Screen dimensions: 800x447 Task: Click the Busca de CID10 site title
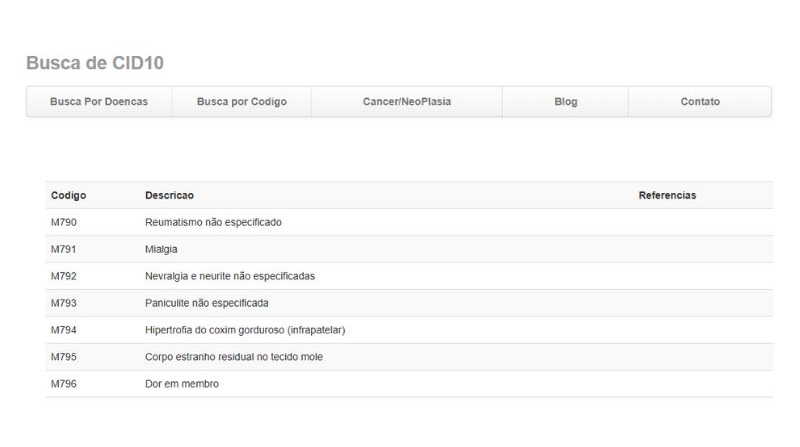click(x=95, y=63)
